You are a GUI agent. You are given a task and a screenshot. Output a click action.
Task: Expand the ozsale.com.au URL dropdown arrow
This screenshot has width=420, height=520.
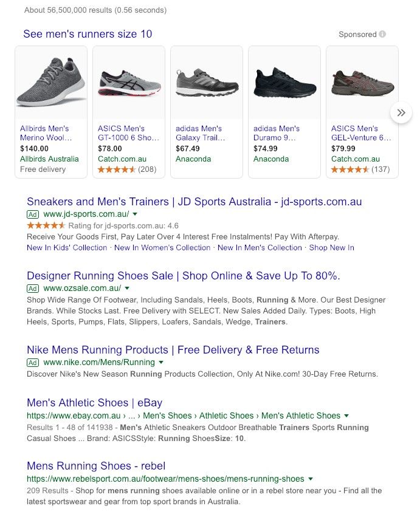point(127,288)
